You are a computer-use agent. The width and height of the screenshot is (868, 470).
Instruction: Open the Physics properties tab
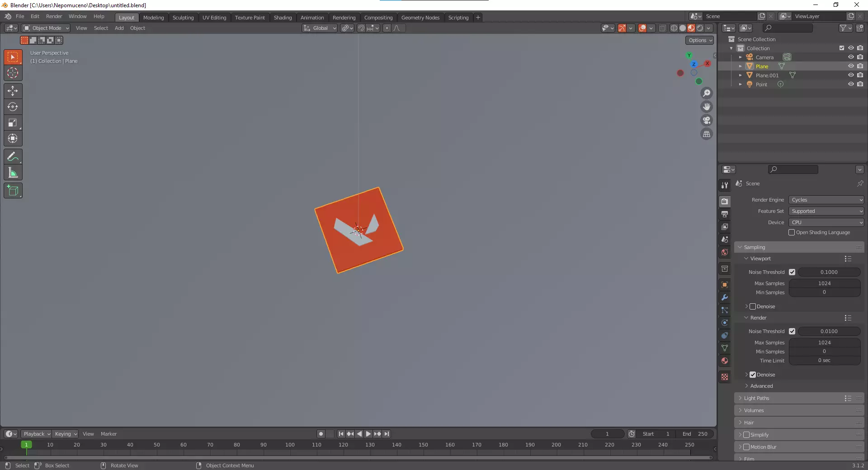point(725,323)
